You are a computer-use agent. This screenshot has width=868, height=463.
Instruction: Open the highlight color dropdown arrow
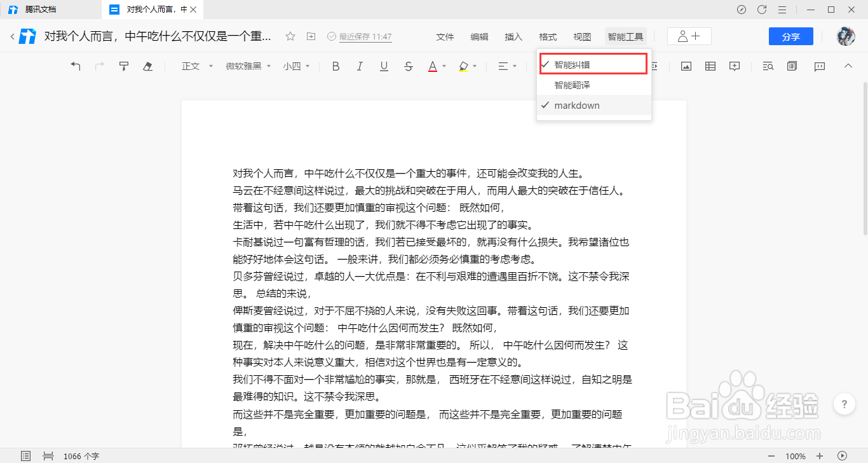(475, 66)
